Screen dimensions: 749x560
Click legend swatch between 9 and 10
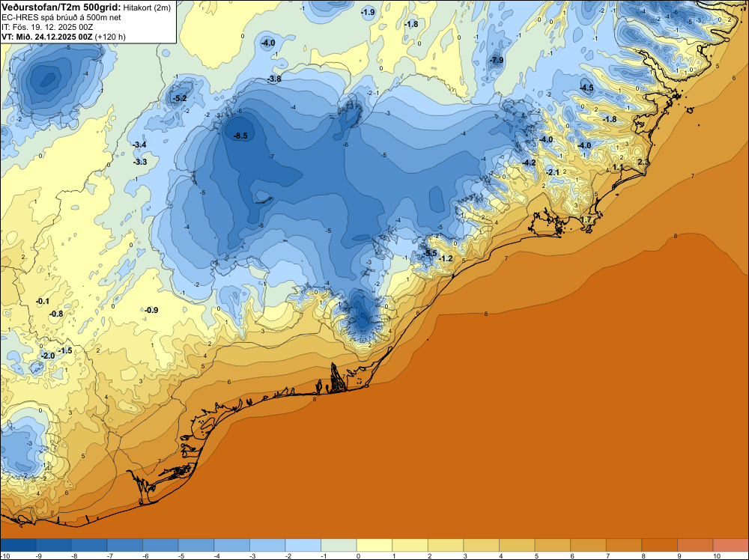(695, 545)
